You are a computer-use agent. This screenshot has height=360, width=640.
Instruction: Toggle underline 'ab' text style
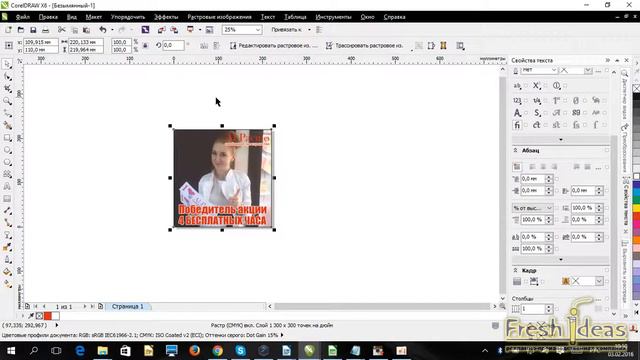coord(517,86)
